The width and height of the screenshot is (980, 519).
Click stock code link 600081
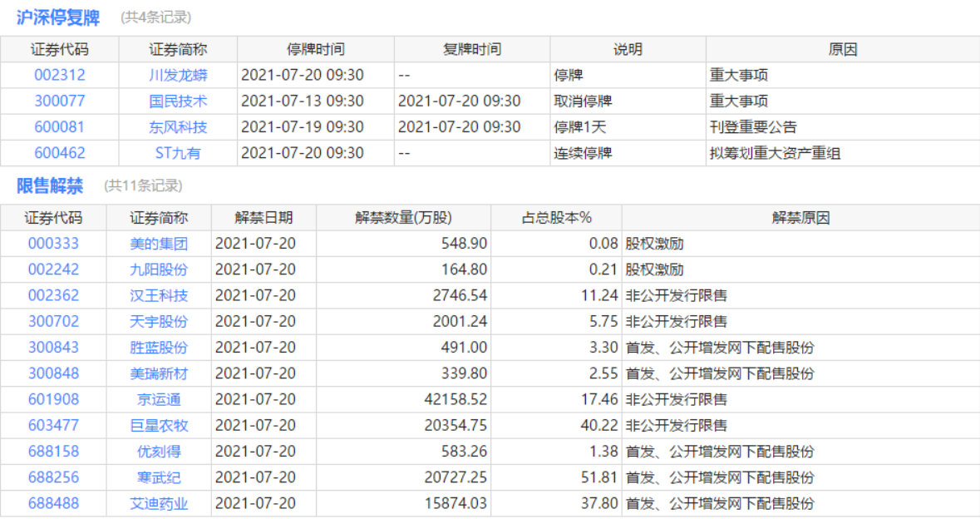(59, 127)
